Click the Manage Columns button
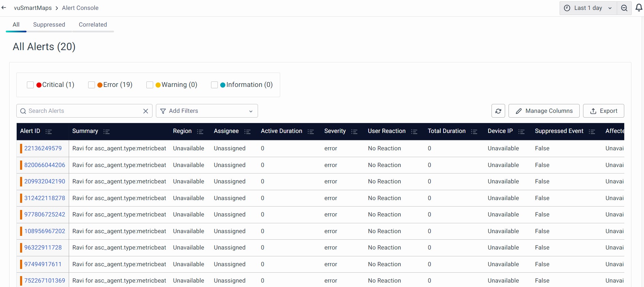This screenshot has height=287, width=644. tap(544, 111)
